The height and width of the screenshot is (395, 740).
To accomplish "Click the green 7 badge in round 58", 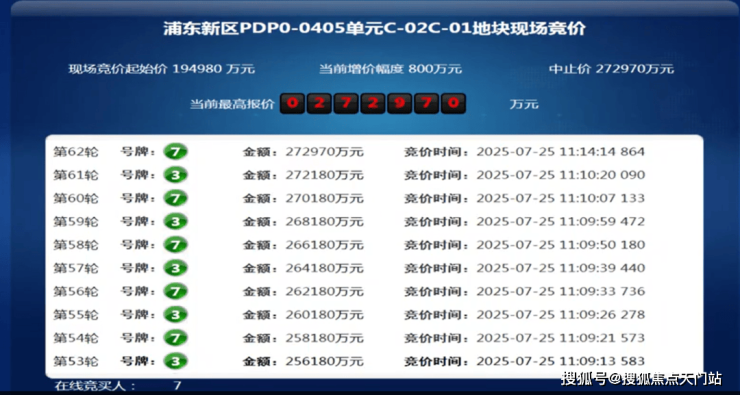I will pos(176,245).
